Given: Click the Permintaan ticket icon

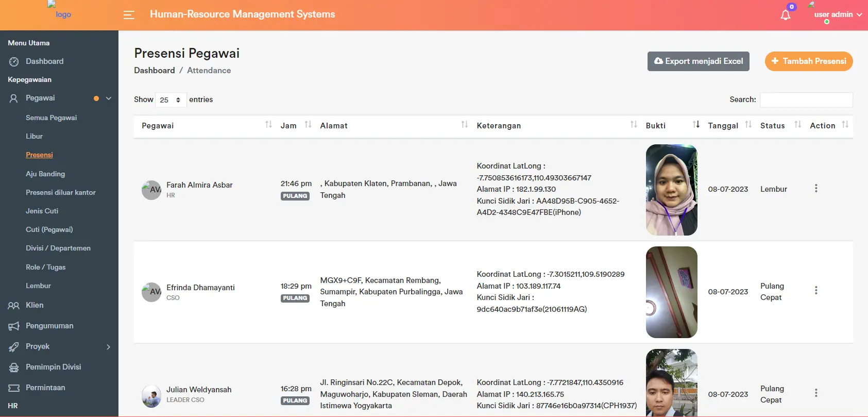Looking at the screenshot, I should (x=14, y=388).
